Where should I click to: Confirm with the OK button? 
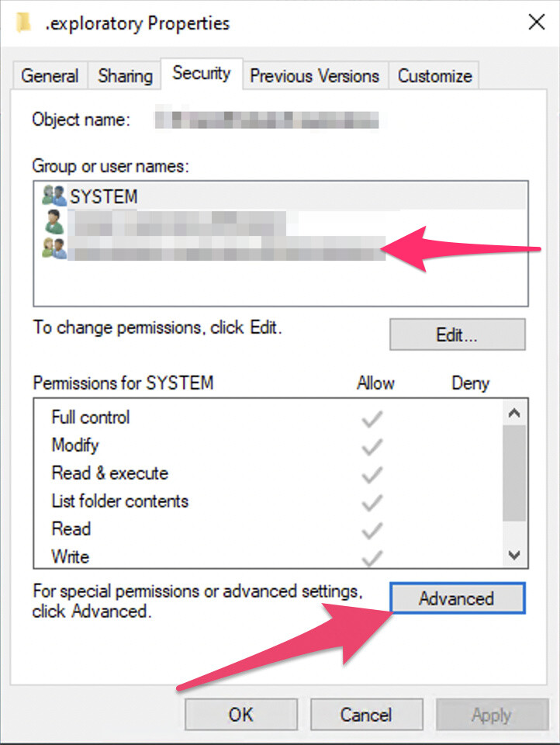click(x=241, y=714)
